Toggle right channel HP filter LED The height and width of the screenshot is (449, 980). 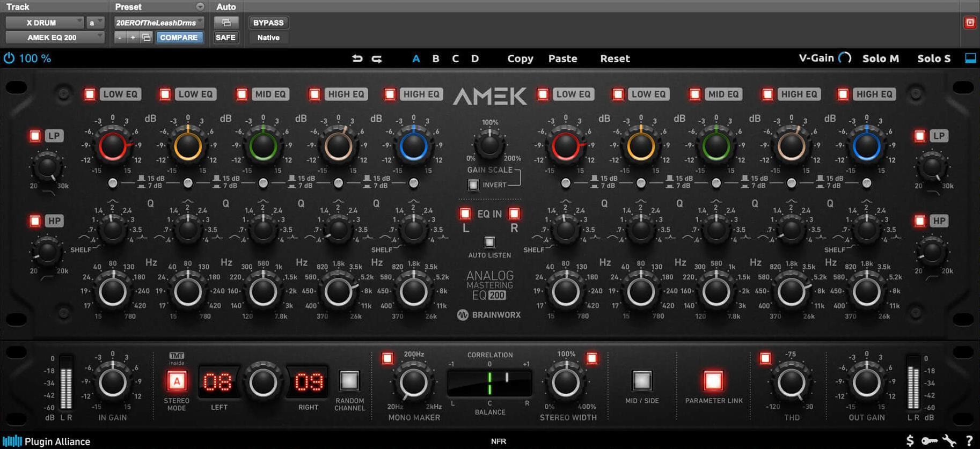(920, 220)
